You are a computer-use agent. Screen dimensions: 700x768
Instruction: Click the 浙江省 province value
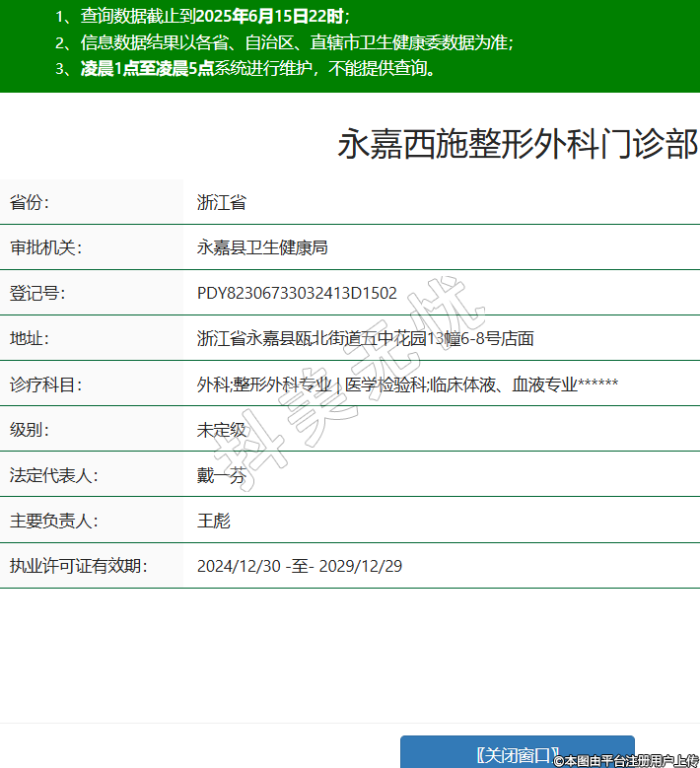[222, 202]
